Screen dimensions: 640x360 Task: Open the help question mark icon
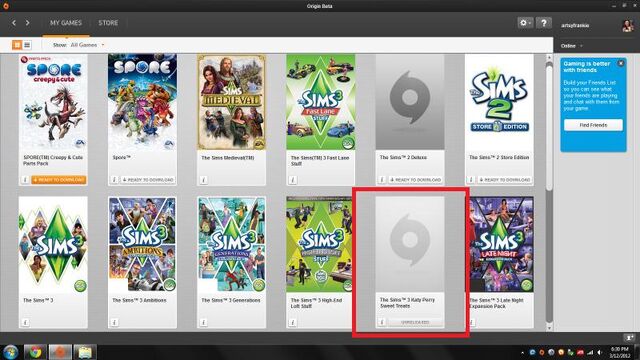pos(544,23)
